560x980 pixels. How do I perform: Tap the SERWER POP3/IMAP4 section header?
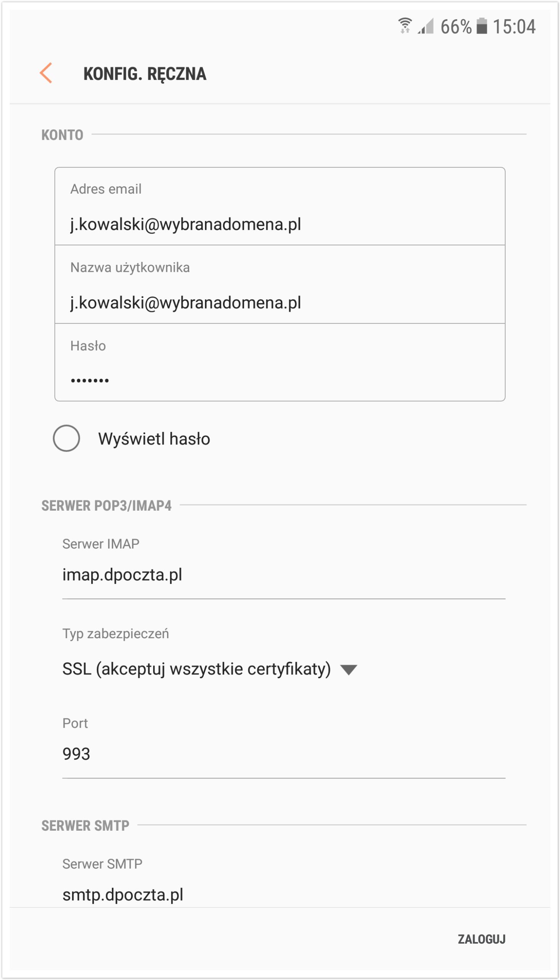pos(106,505)
